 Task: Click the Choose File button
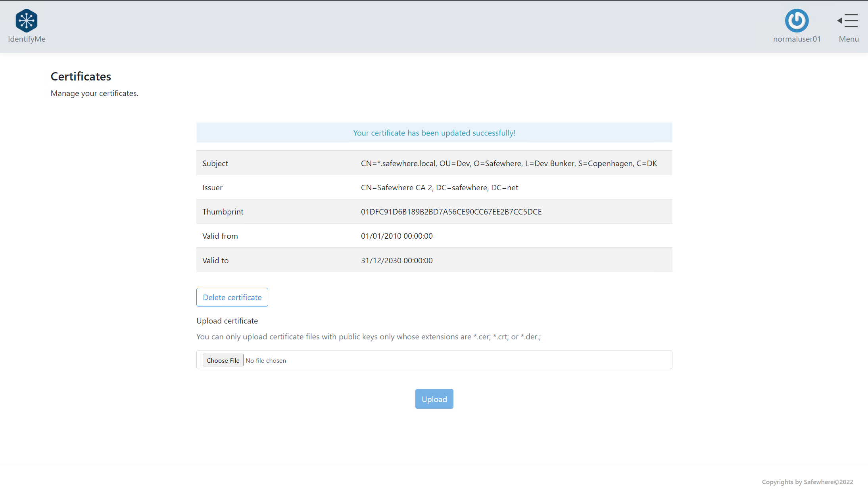(223, 360)
